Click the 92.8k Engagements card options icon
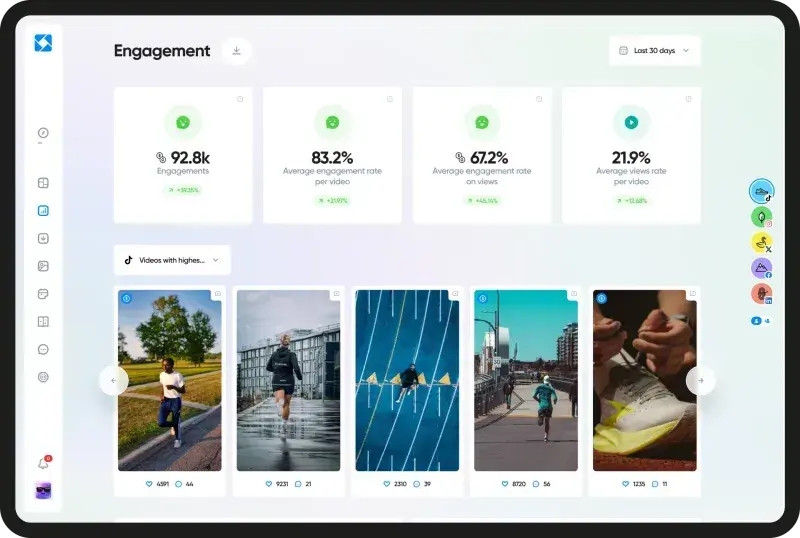This screenshot has height=538, width=800. (x=240, y=99)
